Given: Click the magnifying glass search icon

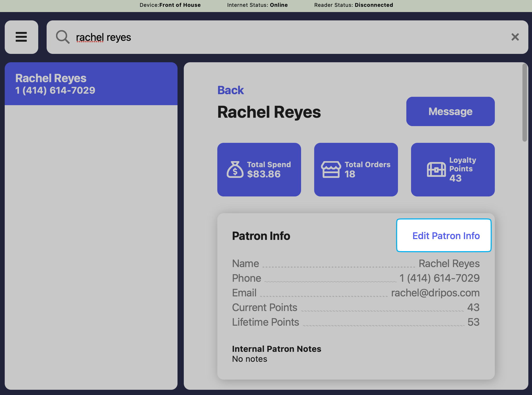Looking at the screenshot, I should tap(63, 37).
